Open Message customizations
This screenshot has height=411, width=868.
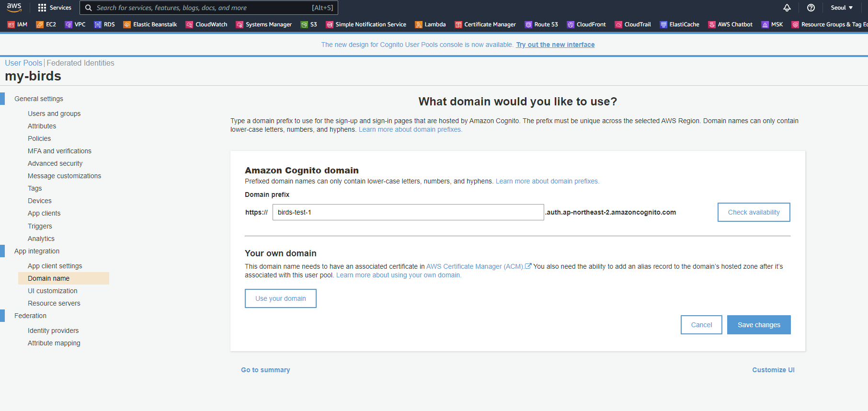[x=65, y=176]
